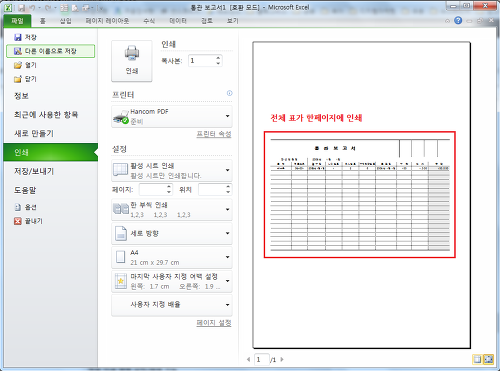Screen dimensions: 500x371
Task: Click the large Print (인쇄) button
Action: point(132,61)
